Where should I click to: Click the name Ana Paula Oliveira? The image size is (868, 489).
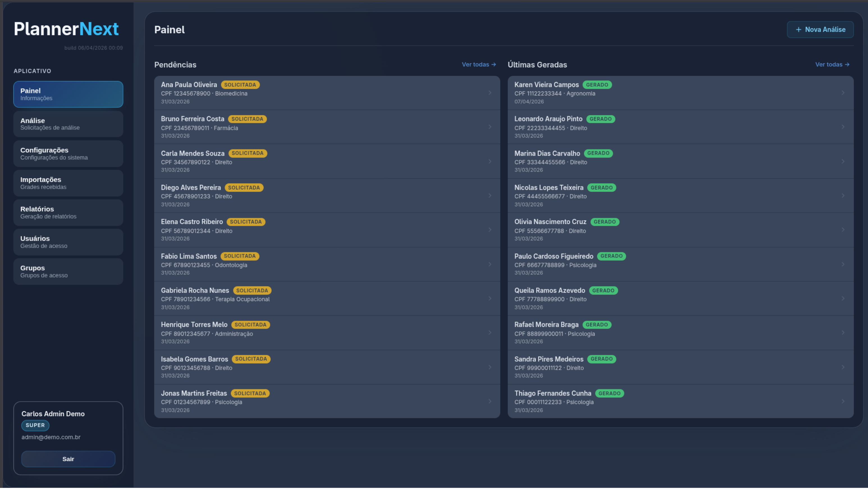tap(189, 85)
